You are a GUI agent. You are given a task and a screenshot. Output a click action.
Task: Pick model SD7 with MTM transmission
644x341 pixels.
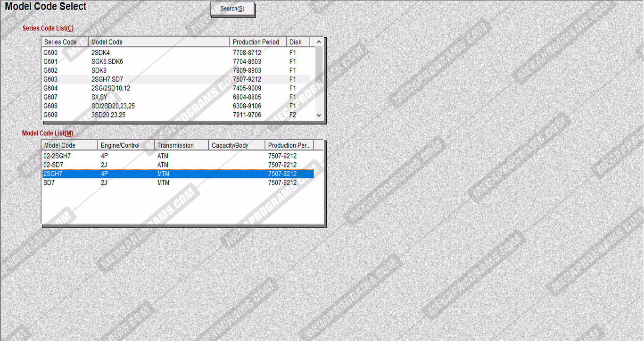[141, 183]
